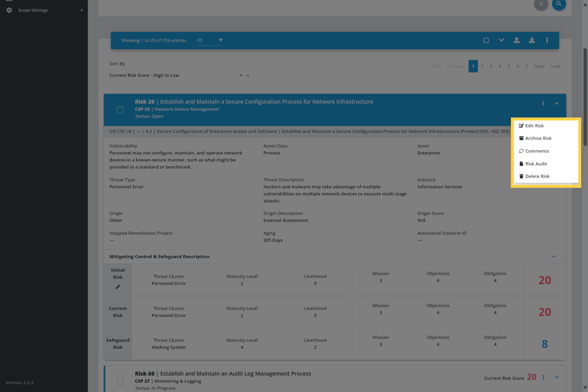588x392 pixels.
Task: Toggle the select-all square in blue toolbar
Action: (x=486, y=40)
